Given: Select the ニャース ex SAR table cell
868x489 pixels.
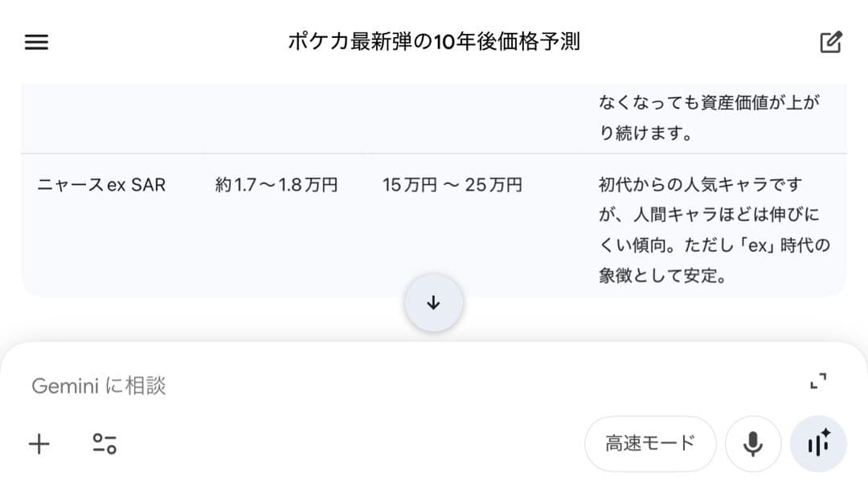Looking at the screenshot, I should tap(101, 184).
